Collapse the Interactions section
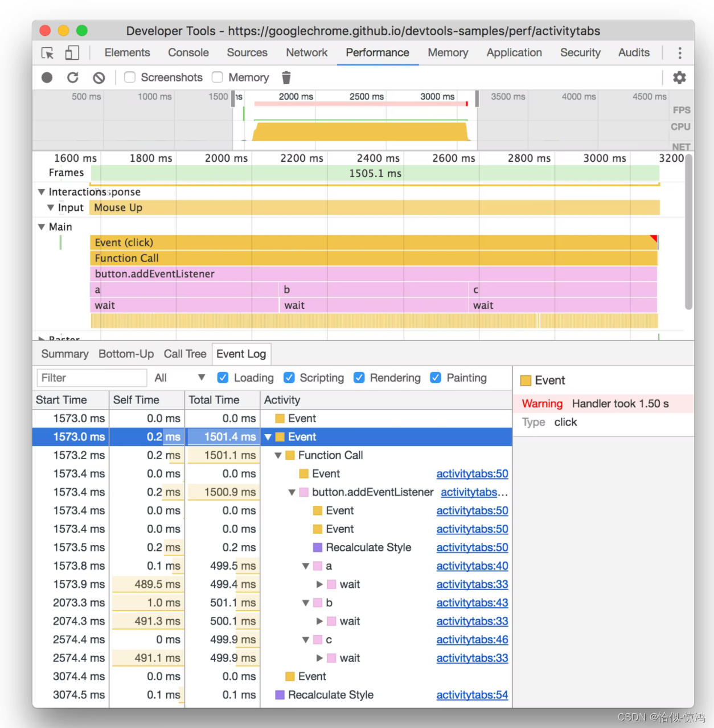This screenshot has width=714, height=728. [41, 192]
